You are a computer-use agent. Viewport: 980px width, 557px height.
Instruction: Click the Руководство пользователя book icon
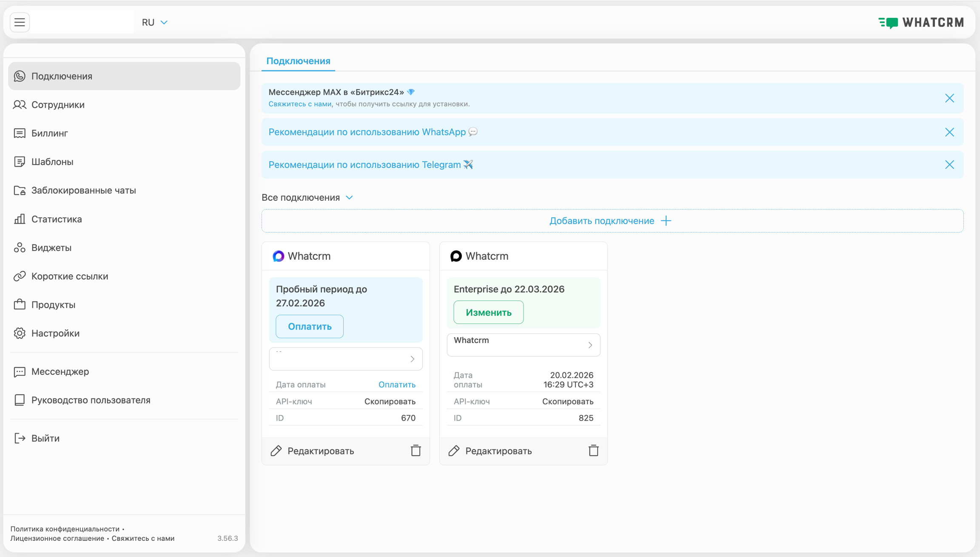[x=20, y=400]
